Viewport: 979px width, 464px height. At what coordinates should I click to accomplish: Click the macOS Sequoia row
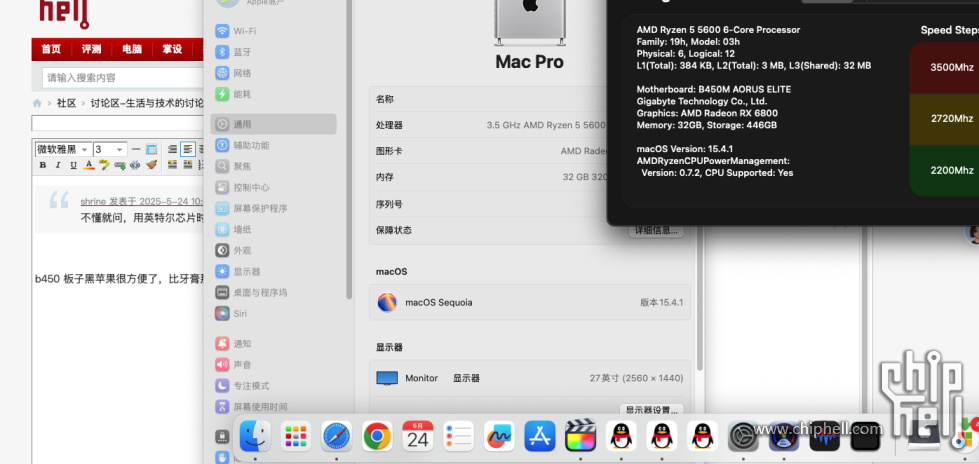click(x=529, y=302)
